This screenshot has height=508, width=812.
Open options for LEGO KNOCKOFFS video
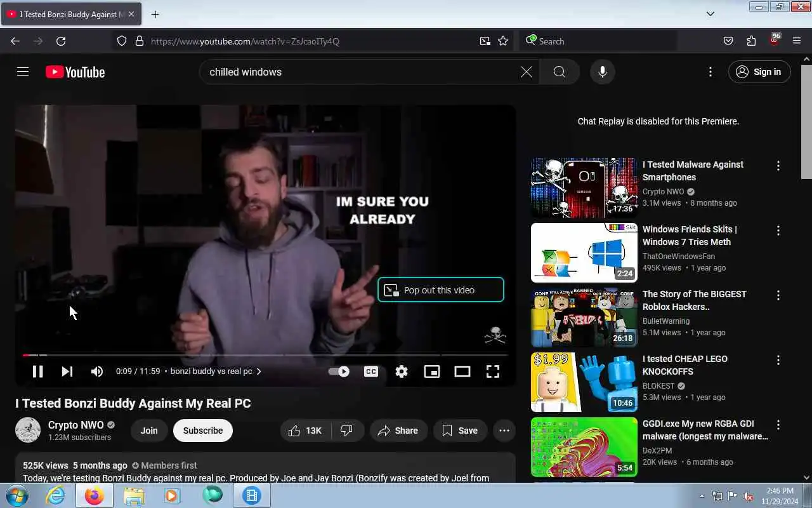click(x=778, y=360)
